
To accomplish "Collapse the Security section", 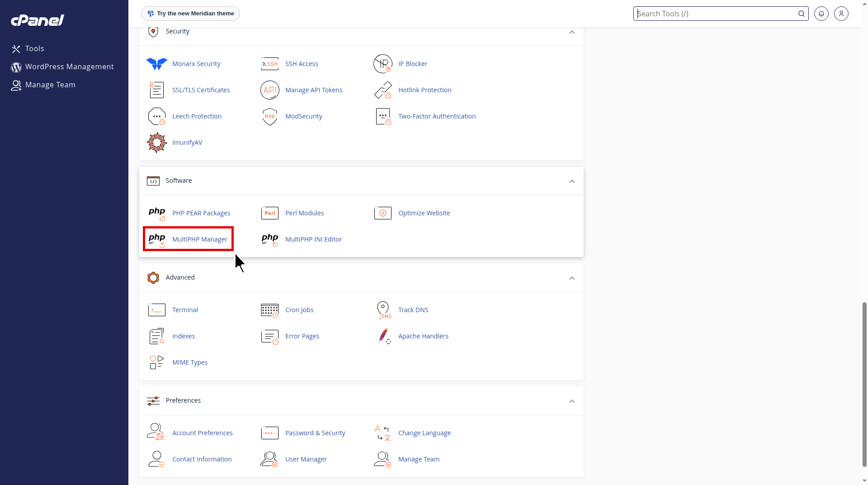I will pos(572,32).
